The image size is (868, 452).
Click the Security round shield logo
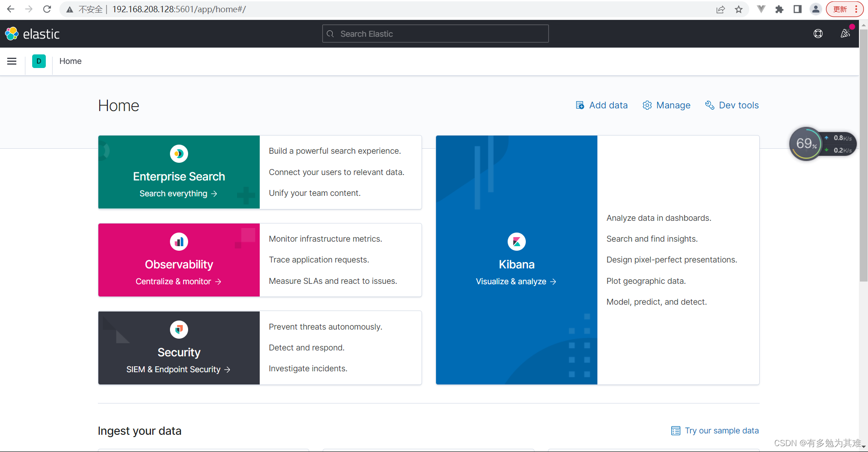click(x=179, y=330)
